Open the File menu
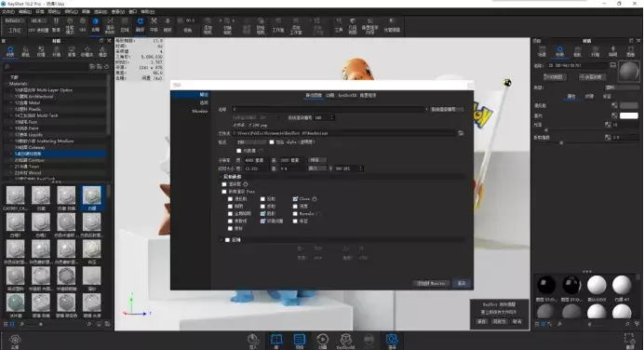 [7, 11]
